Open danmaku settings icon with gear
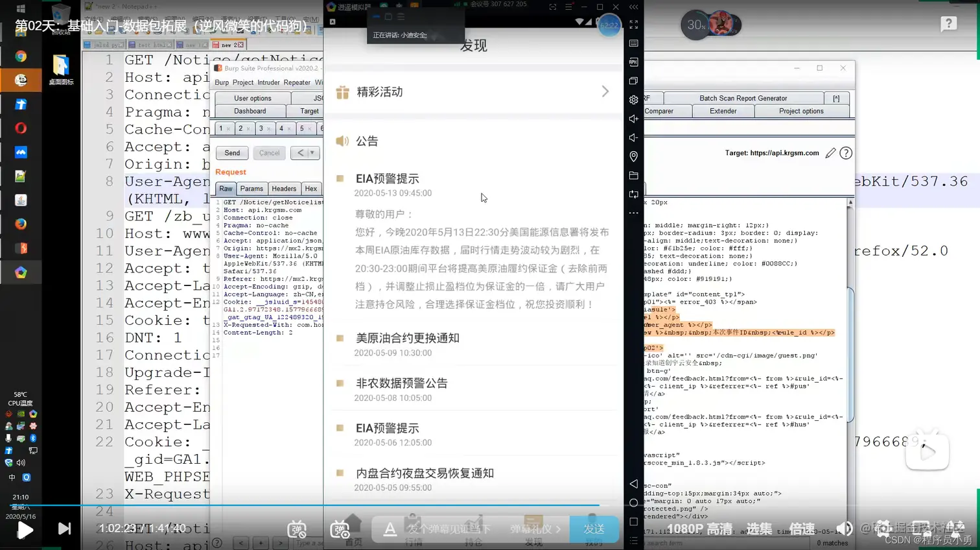This screenshot has height=550, width=980. (x=340, y=529)
